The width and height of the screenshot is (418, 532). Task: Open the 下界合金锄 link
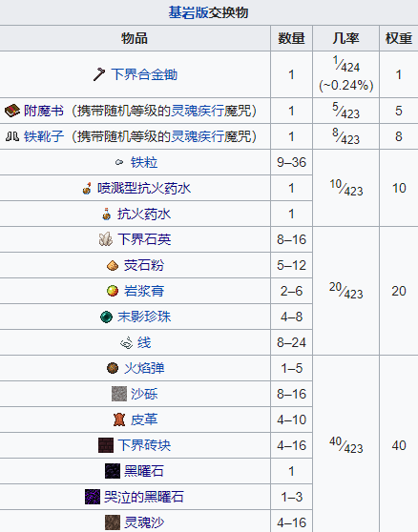[x=144, y=74]
